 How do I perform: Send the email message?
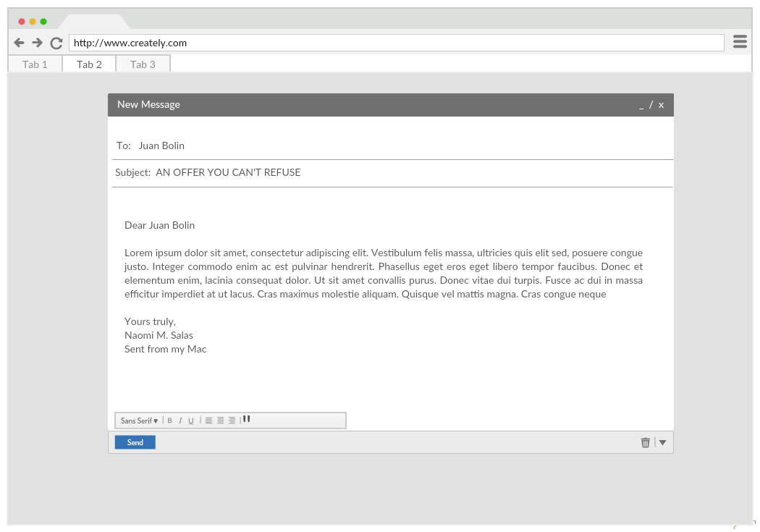135,442
